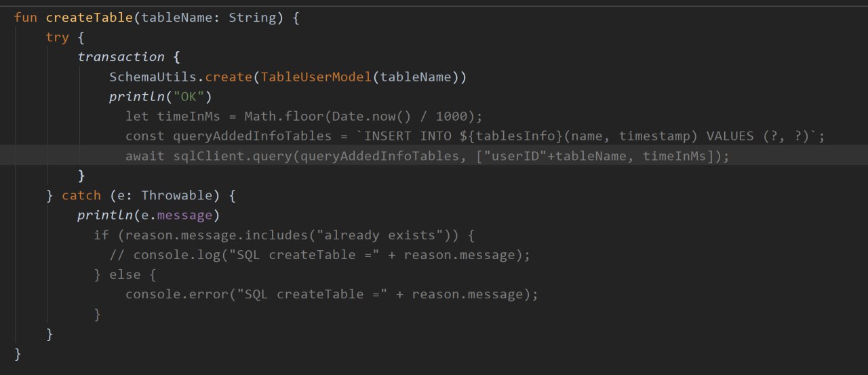Click the fun keyword

point(26,17)
